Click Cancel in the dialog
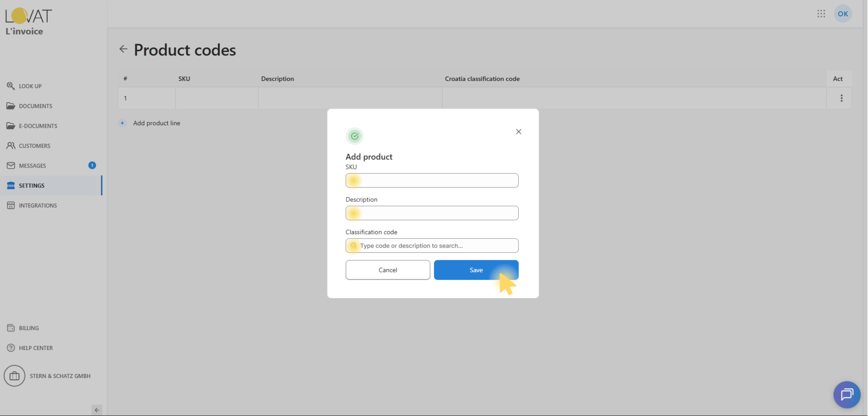 [x=387, y=270]
